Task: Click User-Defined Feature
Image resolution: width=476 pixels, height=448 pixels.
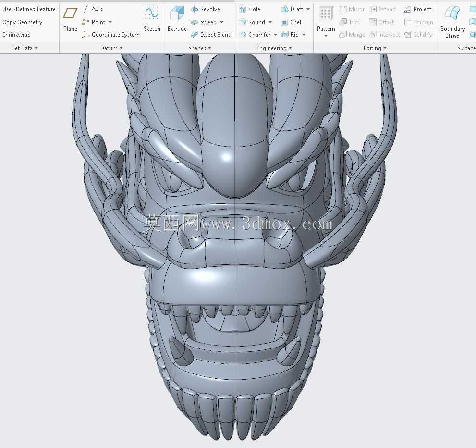Action: click(28, 9)
